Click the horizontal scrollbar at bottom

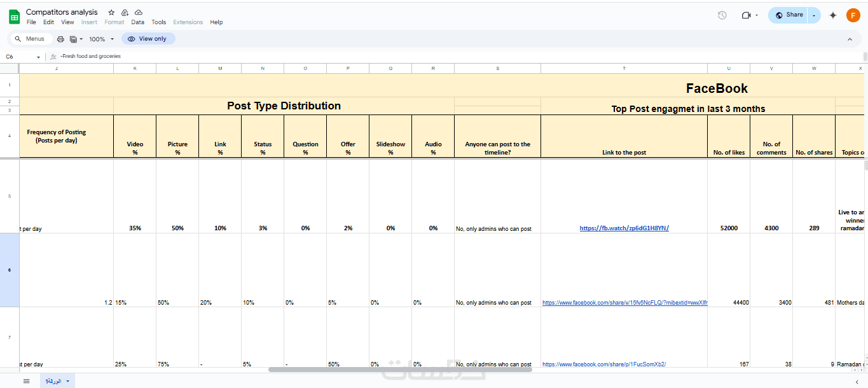point(399,370)
